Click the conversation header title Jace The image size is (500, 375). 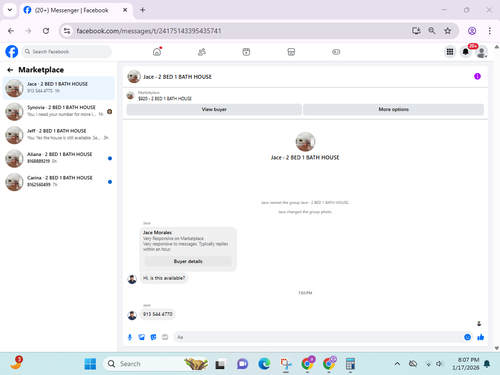coord(177,77)
